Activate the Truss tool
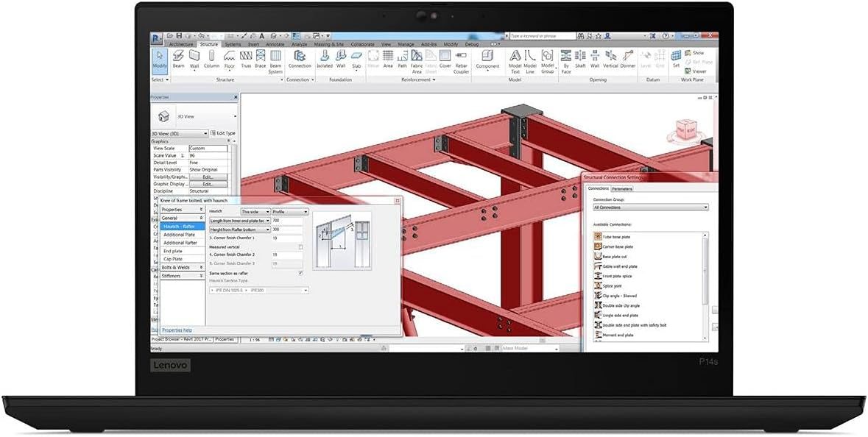 (246, 59)
